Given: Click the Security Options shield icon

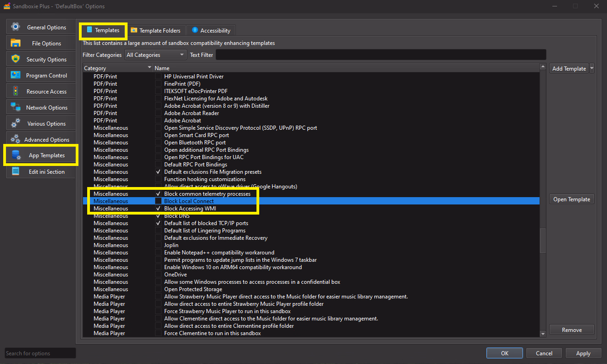Looking at the screenshot, I should tap(16, 59).
